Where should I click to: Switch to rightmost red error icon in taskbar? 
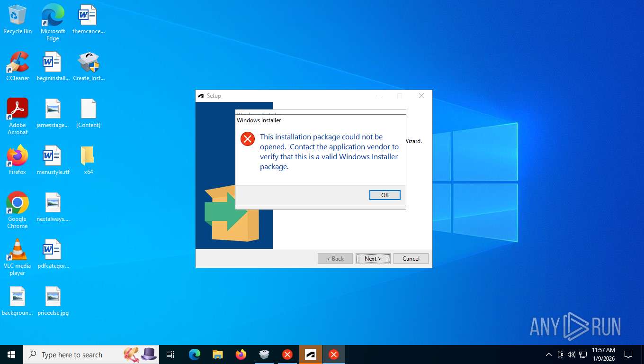(334, 355)
